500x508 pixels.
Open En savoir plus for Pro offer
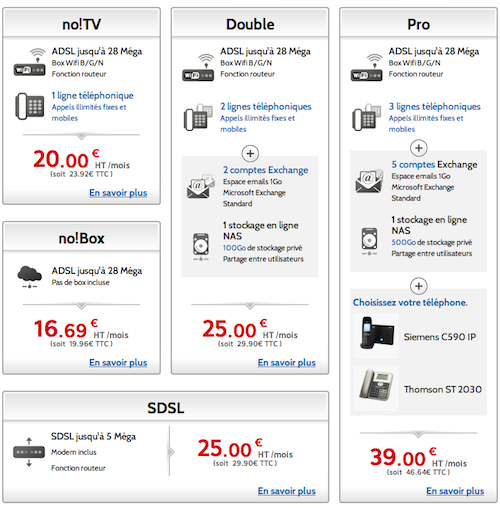[455, 491]
